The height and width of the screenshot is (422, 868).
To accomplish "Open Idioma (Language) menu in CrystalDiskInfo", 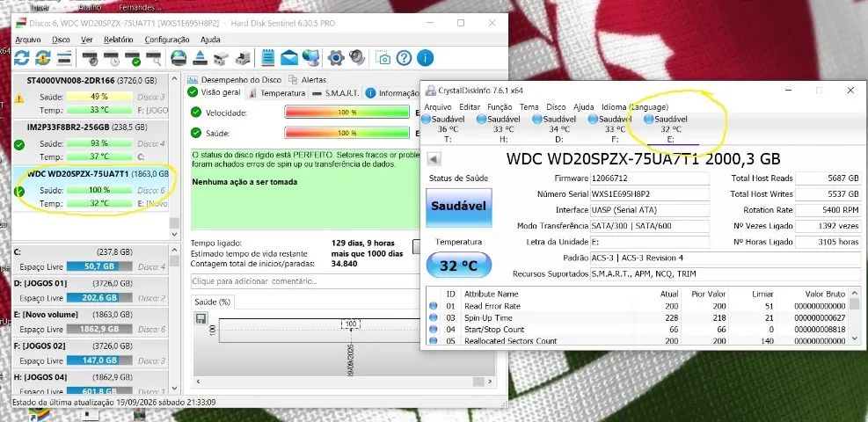I will 634,106.
